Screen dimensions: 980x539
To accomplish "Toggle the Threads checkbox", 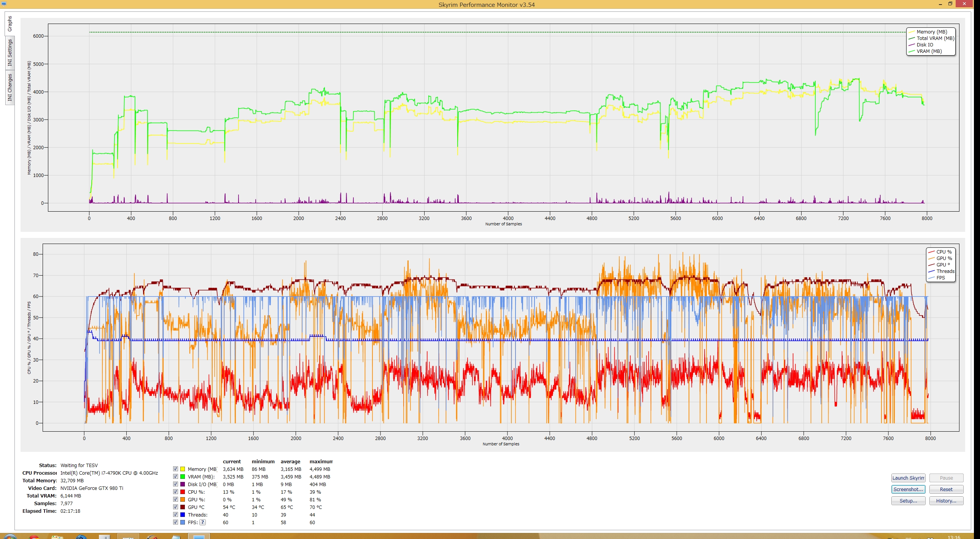I will (175, 515).
